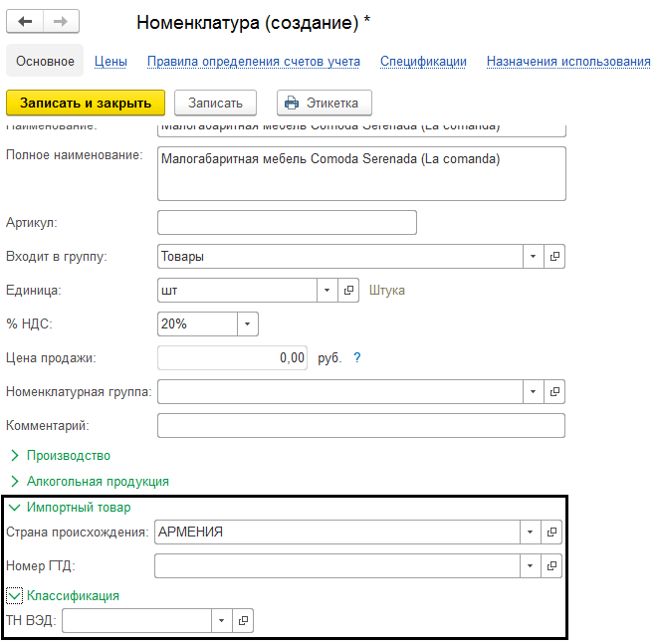This screenshot has width=658, height=644.
Task: Click into the Номенклатурная группа field
Action: (340, 392)
